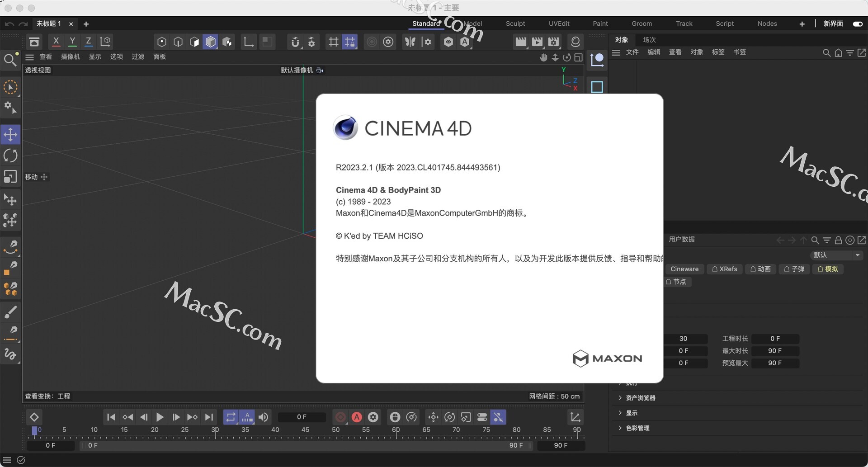
Task: Toggle the 子弹 mode tab
Action: (x=794, y=269)
